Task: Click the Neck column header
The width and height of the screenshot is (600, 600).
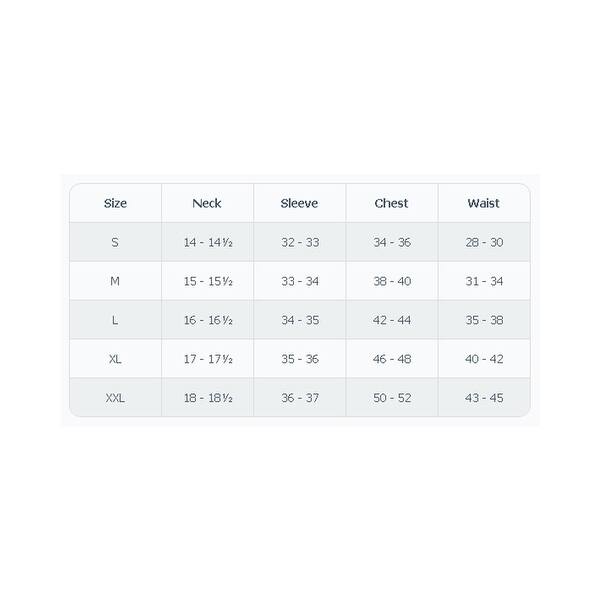Action: pos(207,203)
